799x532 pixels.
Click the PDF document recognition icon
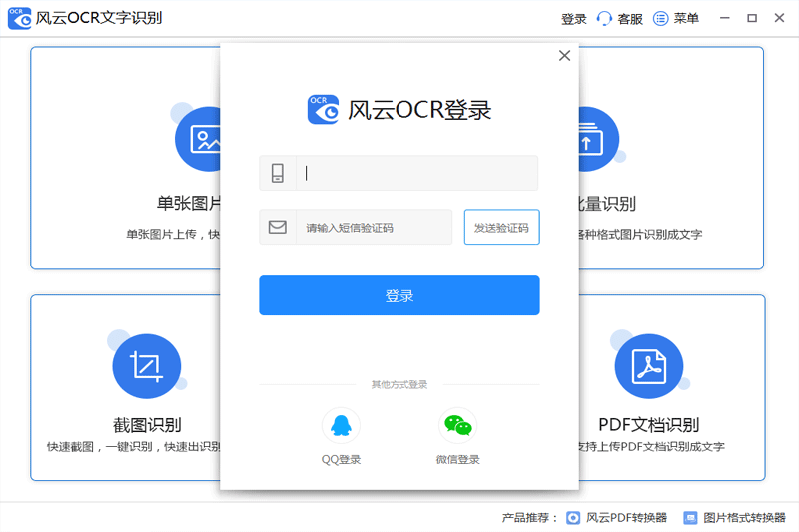click(x=648, y=366)
